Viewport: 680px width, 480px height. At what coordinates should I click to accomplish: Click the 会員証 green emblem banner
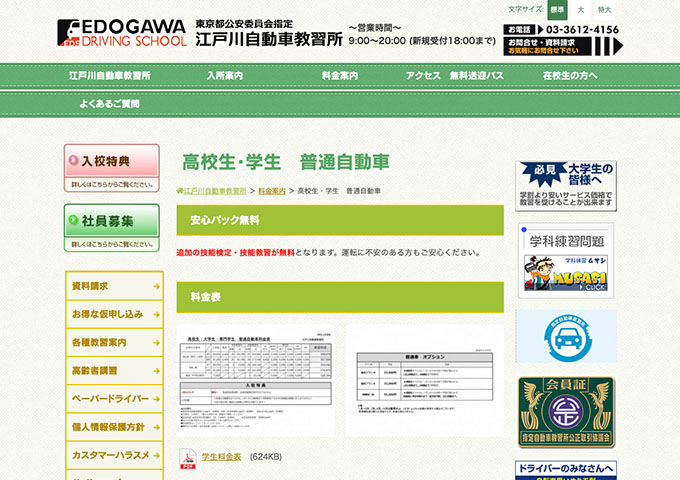coord(566,412)
